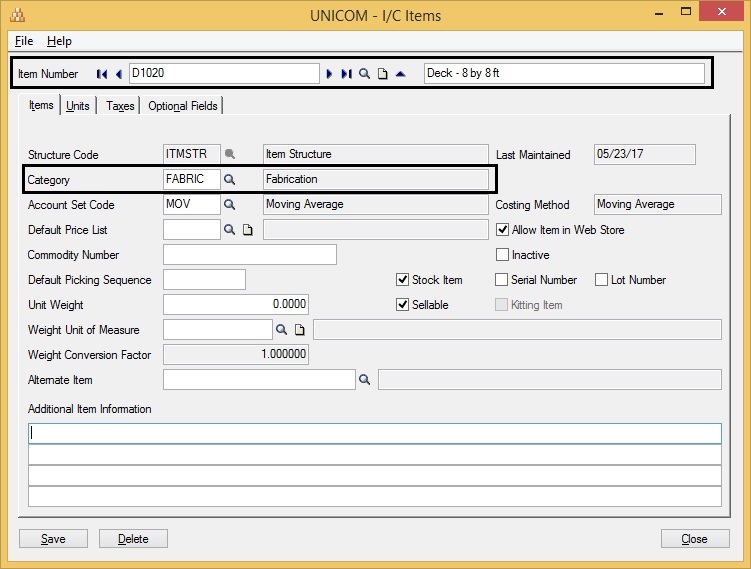Viewport: 751px width, 569px height.
Task: Toggle Allow Item in Web Store
Action: 502,230
